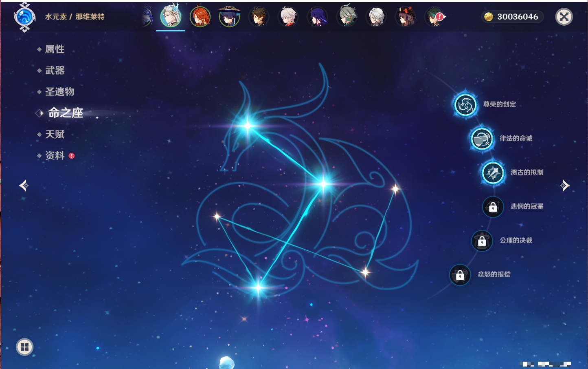The image size is (588, 369).
Task: Select the red-haired character avatar
Action: [x=200, y=17]
